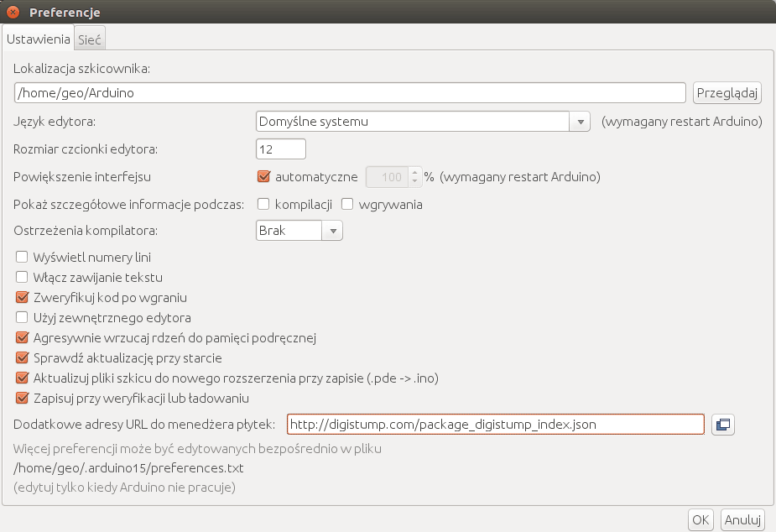
Task: Close the Preferencje dialog window
Action: (x=13, y=13)
